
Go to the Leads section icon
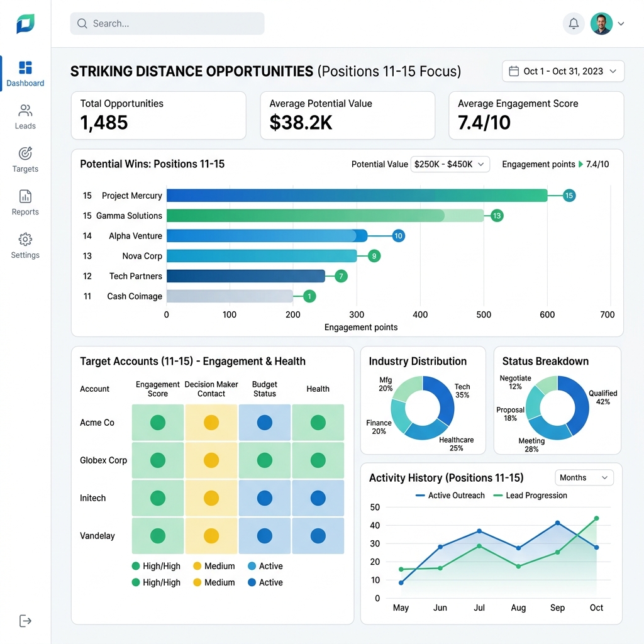click(x=25, y=111)
